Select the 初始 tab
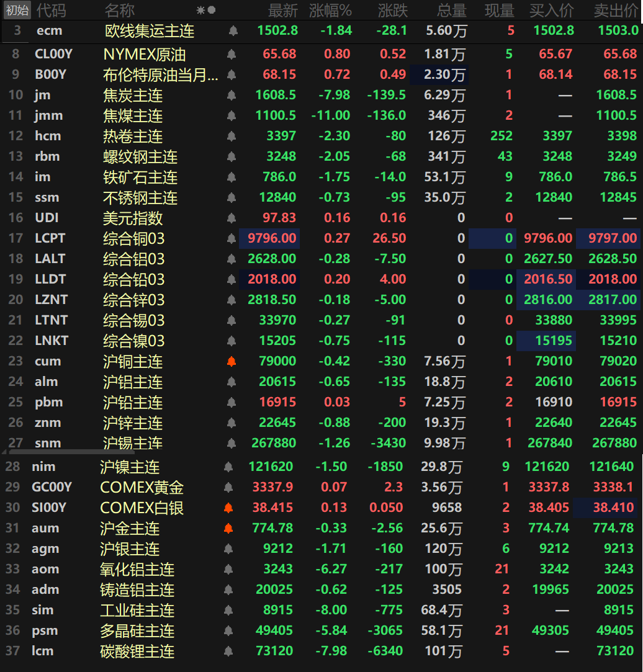The width and height of the screenshot is (643, 672). (17, 11)
